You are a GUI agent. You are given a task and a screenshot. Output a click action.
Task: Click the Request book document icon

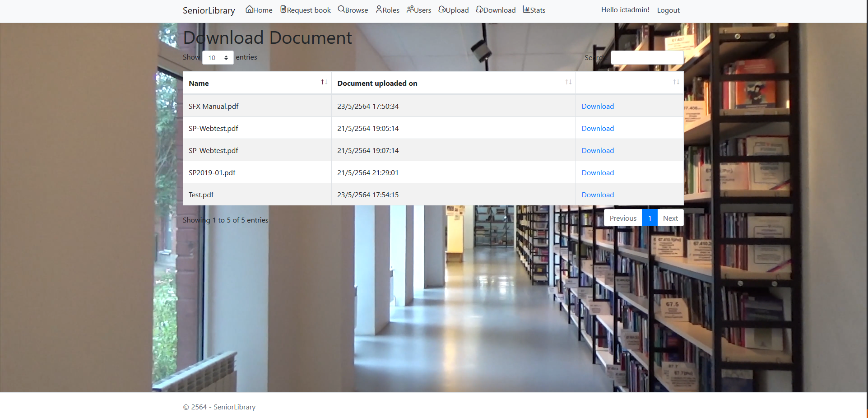tap(283, 9)
